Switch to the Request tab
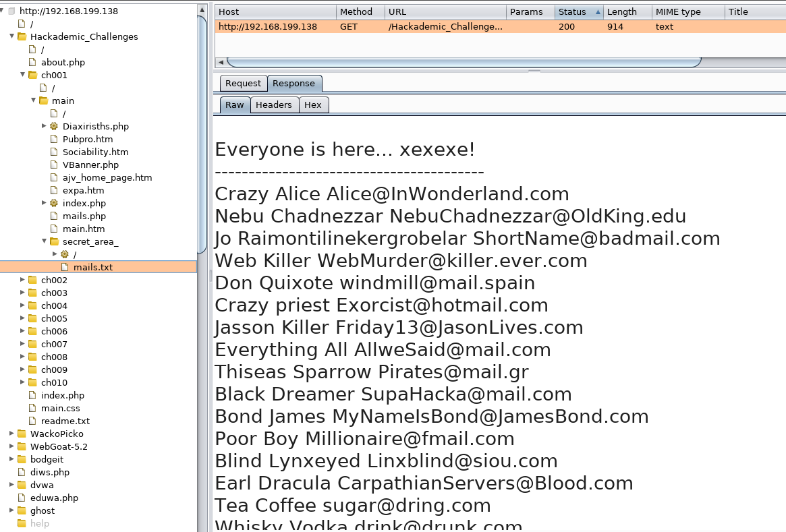 click(243, 84)
